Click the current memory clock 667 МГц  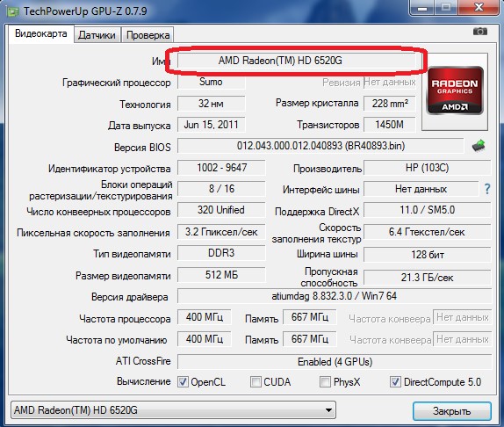(310, 317)
